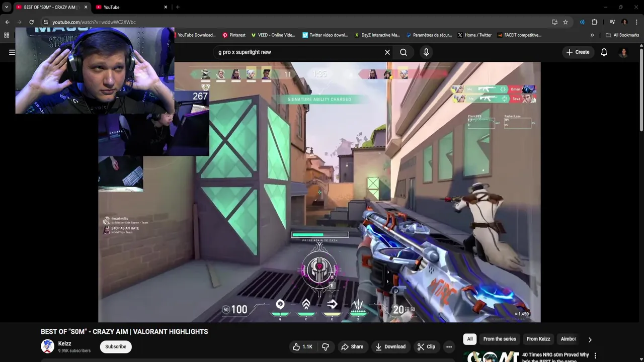The width and height of the screenshot is (644, 362).
Task: Open the tab search dropdown chevron
Action: (x=7, y=7)
